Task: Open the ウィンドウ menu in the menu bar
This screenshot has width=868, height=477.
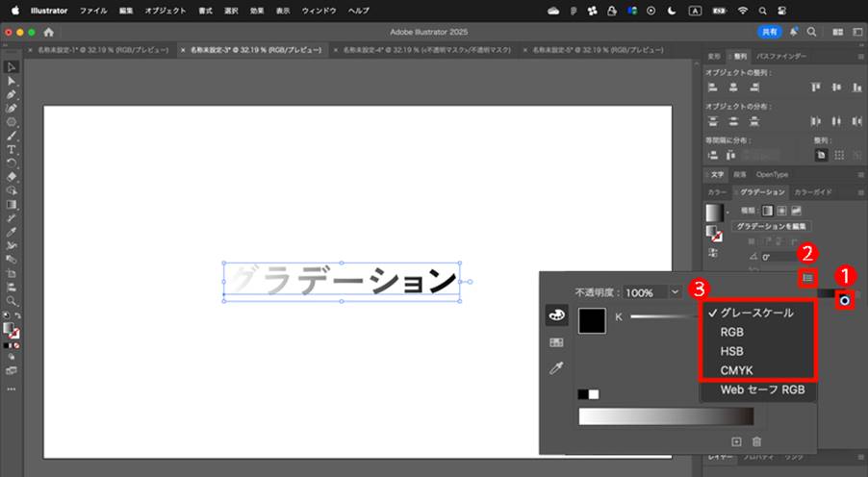Action: [x=319, y=11]
